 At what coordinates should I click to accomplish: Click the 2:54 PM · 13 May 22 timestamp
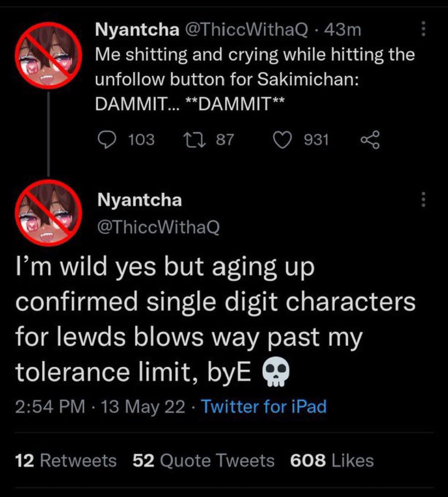(x=100, y=406)
